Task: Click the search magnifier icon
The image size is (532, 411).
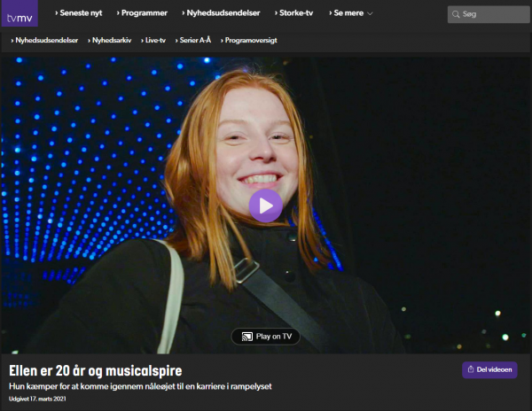Action: click(x=456, y=14)
